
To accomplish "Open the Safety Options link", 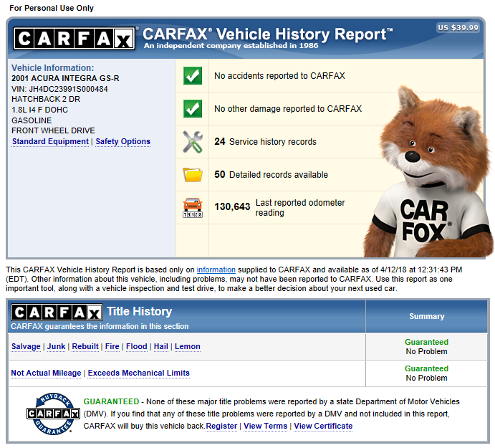I will (x=122, y=141).
